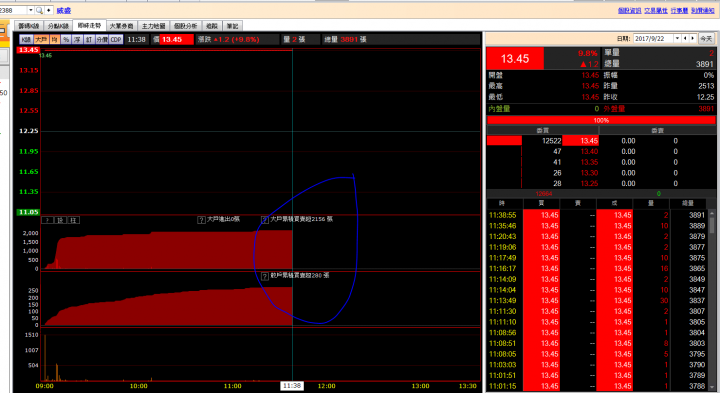720x393 pixels.
Task: Click the 外盤量 3891 value
Action: [x=706, y=109]
